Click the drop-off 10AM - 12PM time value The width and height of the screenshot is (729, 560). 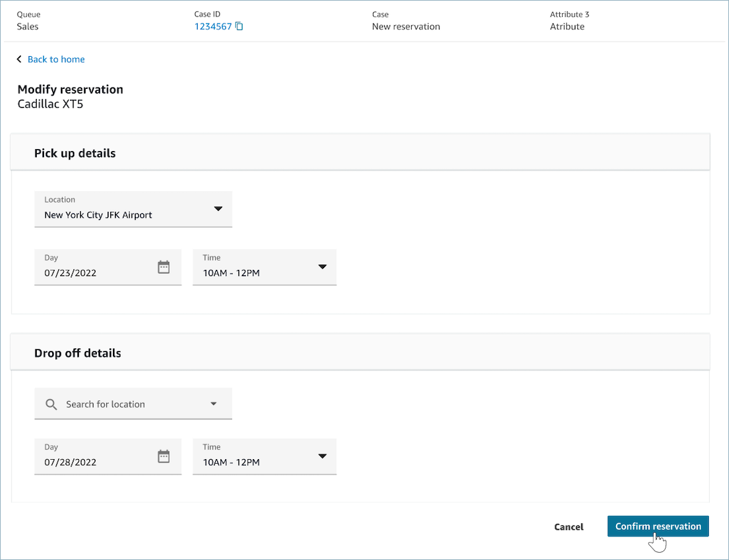(x=231, y=462)
